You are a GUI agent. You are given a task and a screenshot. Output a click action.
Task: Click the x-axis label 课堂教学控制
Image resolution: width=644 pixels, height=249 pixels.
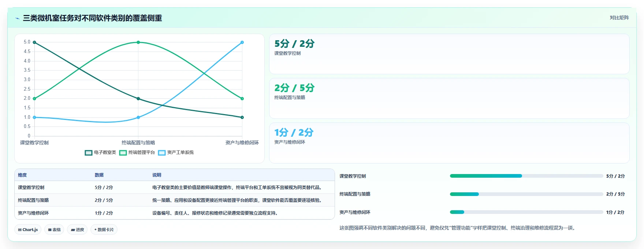coord(34,143)
